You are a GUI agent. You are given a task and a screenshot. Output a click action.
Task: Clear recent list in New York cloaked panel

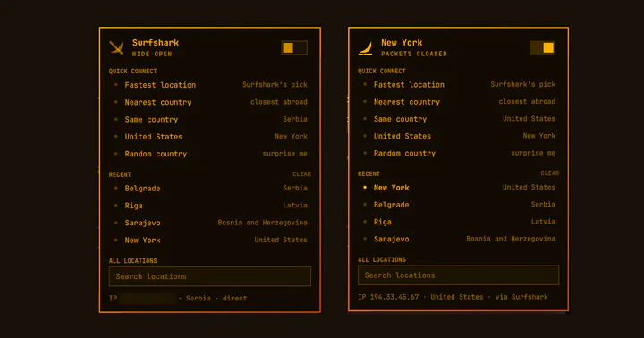tap(549, 173)
